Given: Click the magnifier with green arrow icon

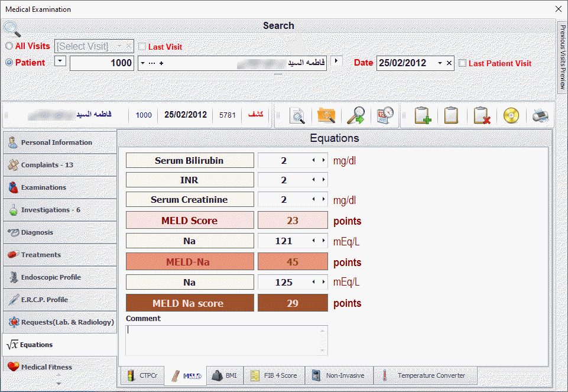Looking at the screenshot, I should tap(355, 115).
